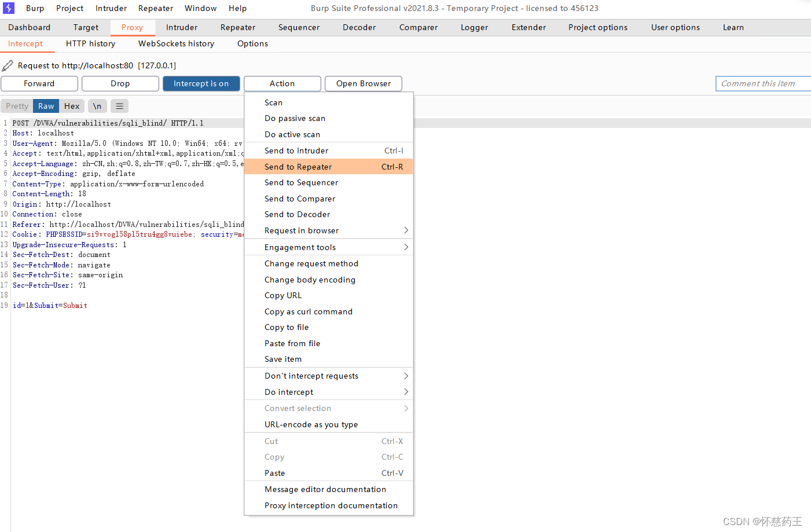811x532 pixels.
Task: Choose Send to Comparer
Action: pos(329,199)
